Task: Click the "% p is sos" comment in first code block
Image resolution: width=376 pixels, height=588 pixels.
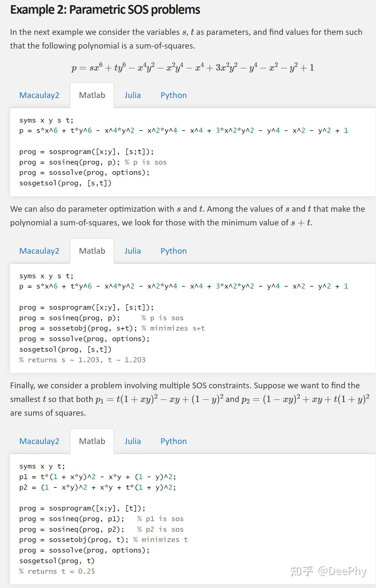Action: tap(146, 162)
